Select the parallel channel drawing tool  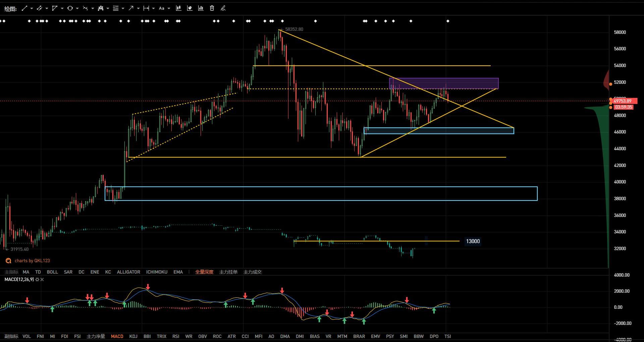point(40,8)
